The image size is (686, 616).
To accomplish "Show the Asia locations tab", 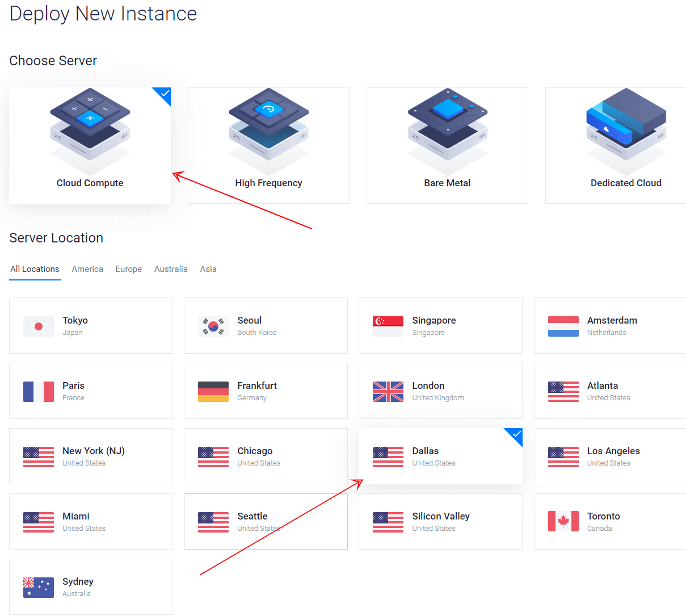I will click(x=208, y=269).
